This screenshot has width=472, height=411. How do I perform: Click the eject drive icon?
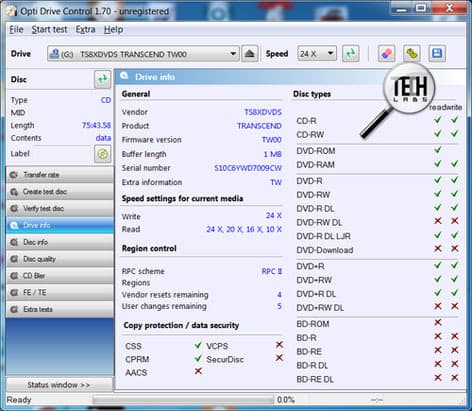pos(250,54)
